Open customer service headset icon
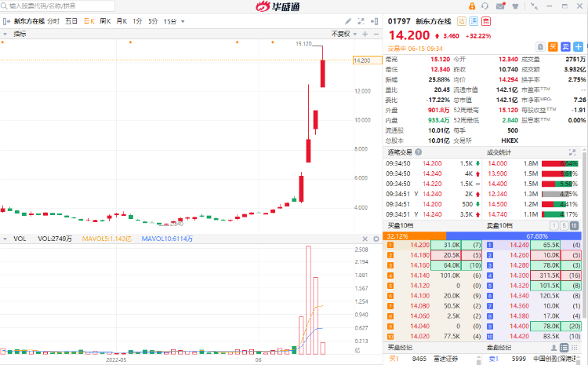This screenshot has width=588, height=365. [485, 6]
